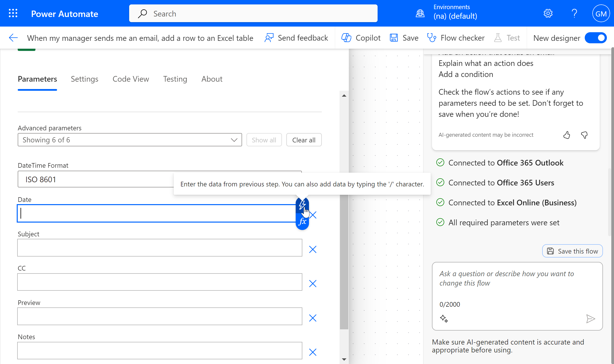Click the thumbs down feedback icon
Screen dimensions: 614x364
click(x=584, y=135)
